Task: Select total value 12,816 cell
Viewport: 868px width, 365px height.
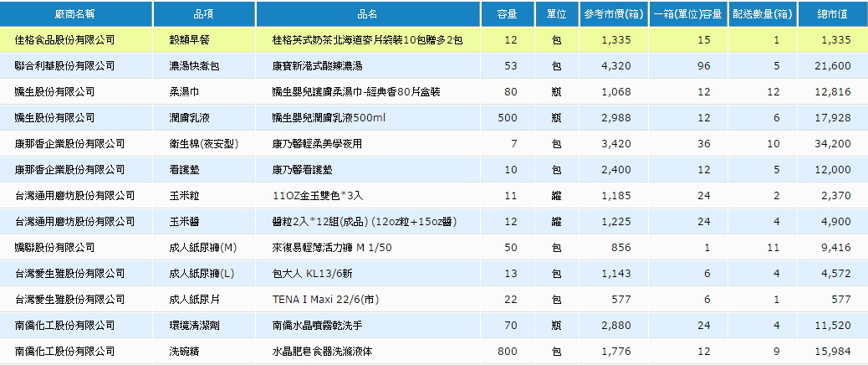Action: coord(833,92)
